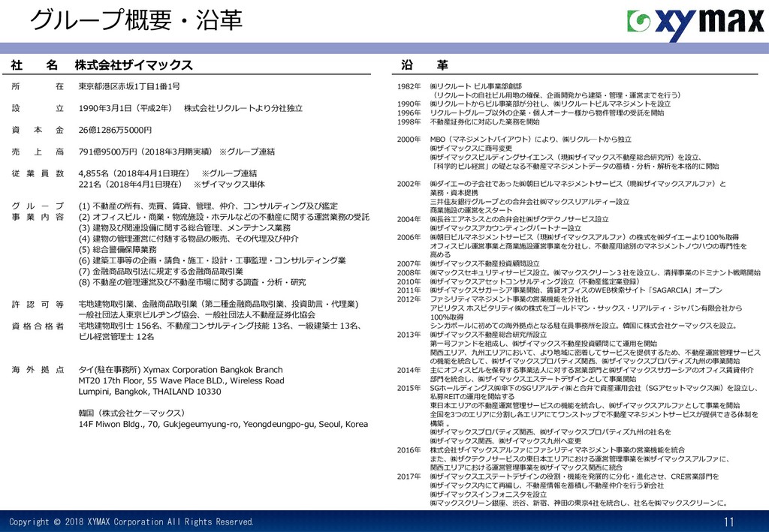
Task: Select business item (3) 建物及び関連設備
Action: coord(185,228)
